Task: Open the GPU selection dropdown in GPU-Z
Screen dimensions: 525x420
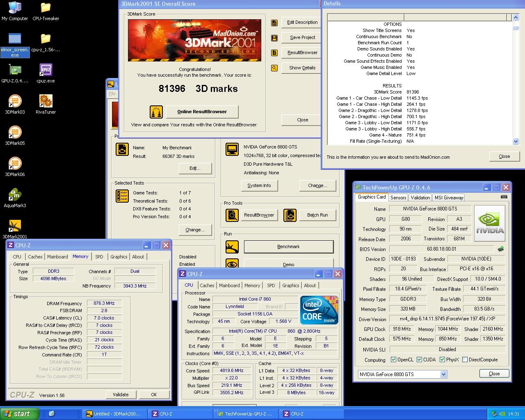Action: point(443,374)
